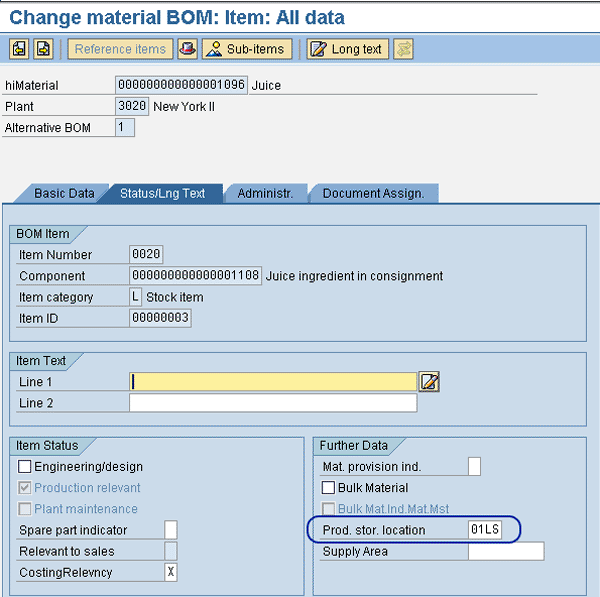This screenshot has width=600, height=597.
Task: Focus the Supply Area input field
Action: (506, 551)
